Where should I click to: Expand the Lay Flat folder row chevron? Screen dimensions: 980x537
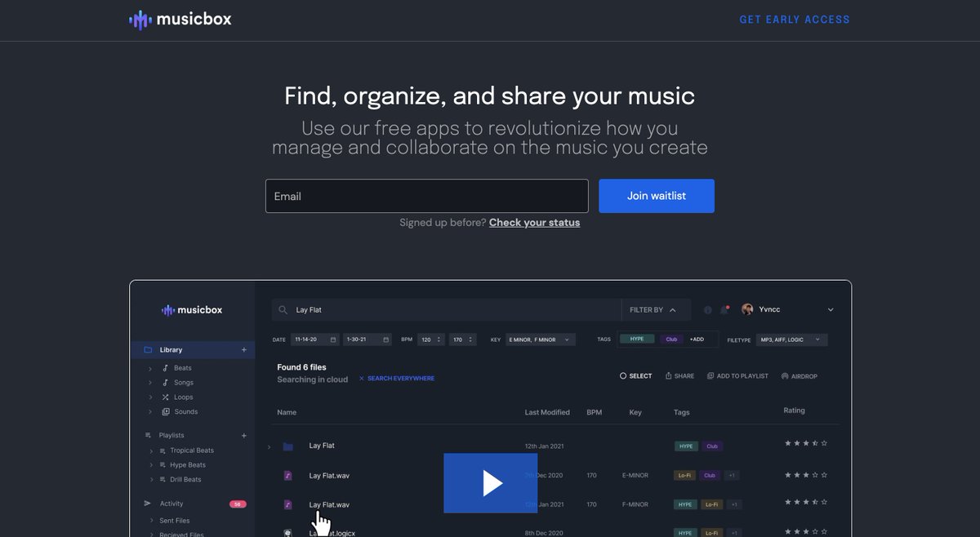[x=269, y=447]
